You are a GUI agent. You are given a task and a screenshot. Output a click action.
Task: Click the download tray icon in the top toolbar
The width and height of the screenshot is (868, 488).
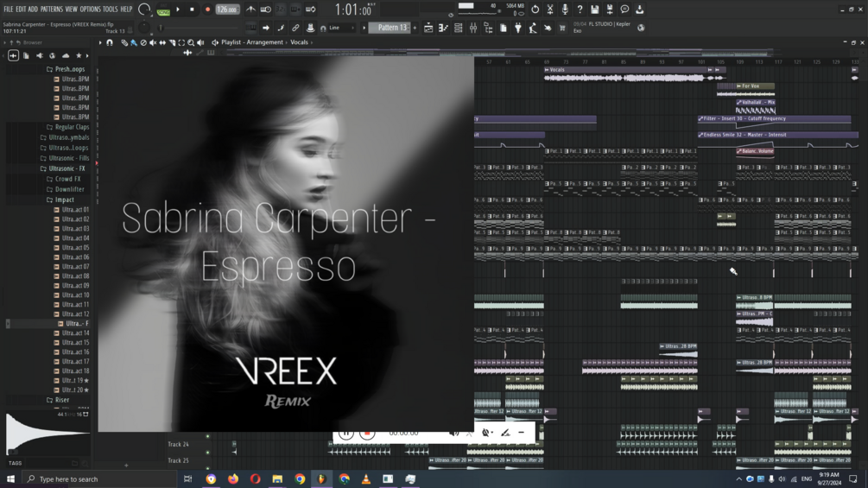coord(639,10)
